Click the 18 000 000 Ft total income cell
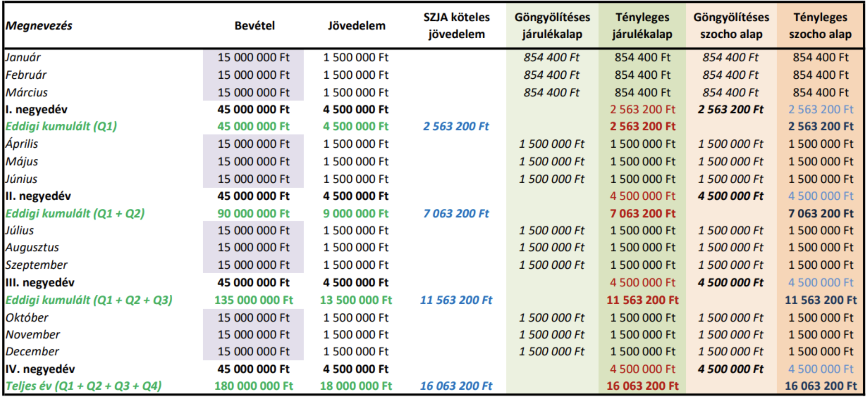Screen dimensions: 868x397 coord(355,386)
